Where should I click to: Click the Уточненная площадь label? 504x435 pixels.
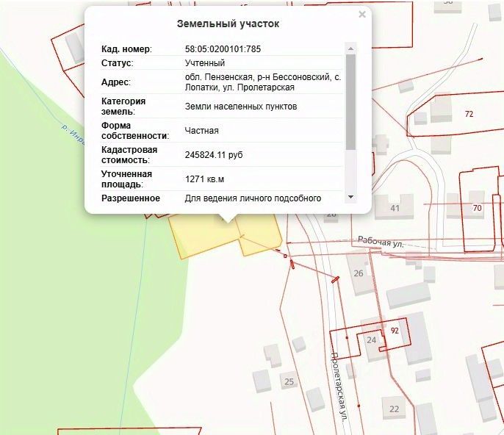coord(126,179)
